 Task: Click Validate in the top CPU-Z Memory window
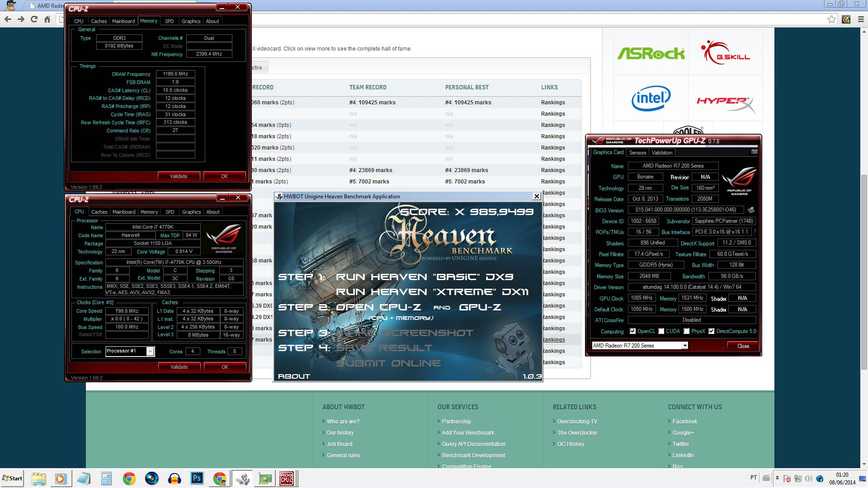(179, 176)
